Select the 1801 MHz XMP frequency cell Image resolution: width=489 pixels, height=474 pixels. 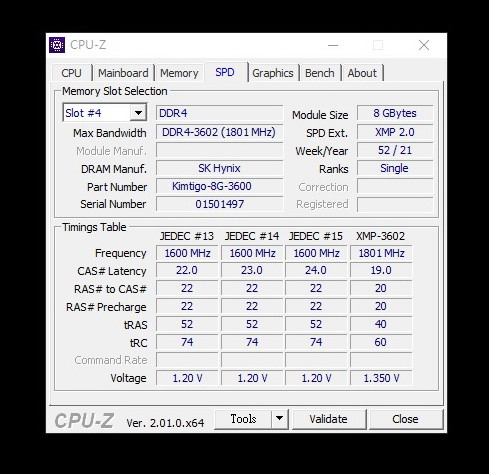(381, 253)
